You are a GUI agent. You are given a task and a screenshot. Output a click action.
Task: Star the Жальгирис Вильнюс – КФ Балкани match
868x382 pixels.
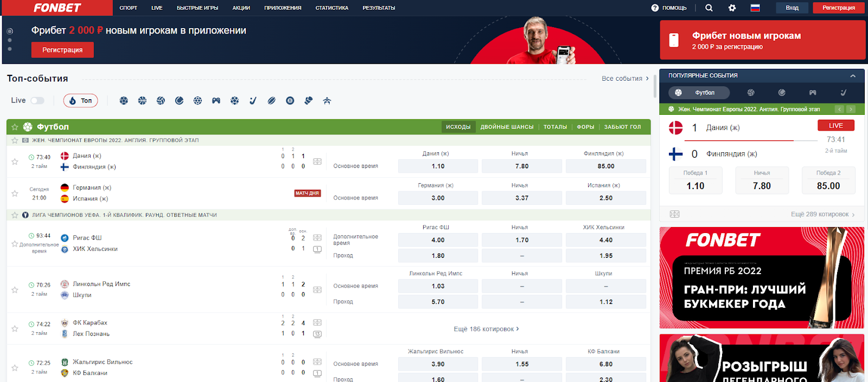[x=15, y=368]
